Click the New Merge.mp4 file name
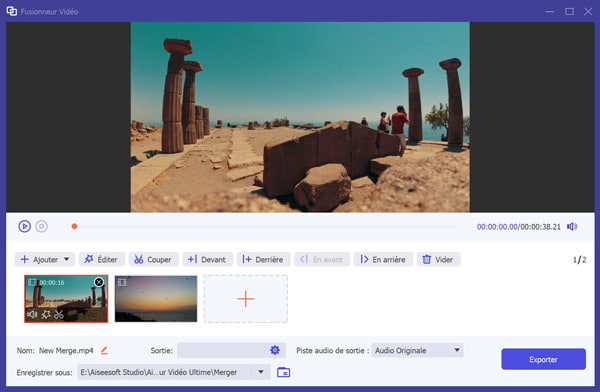600x392 pixels. click(x=66, y=350)
